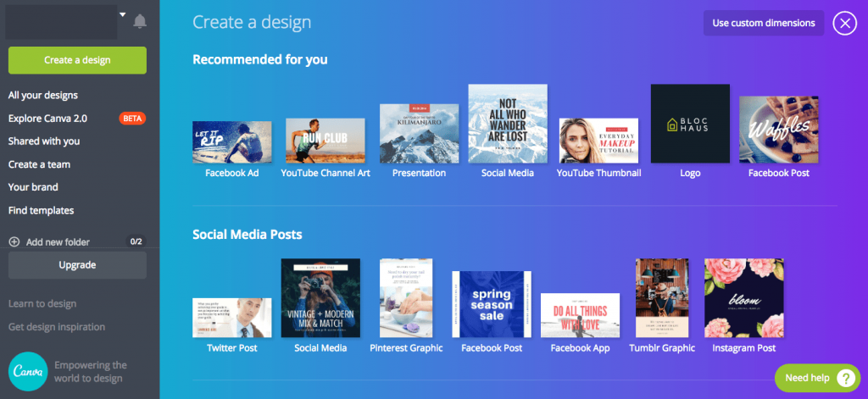Open the notifications bell icon
Viewport: 868px width, 399px height.
(x=140, y=22)
